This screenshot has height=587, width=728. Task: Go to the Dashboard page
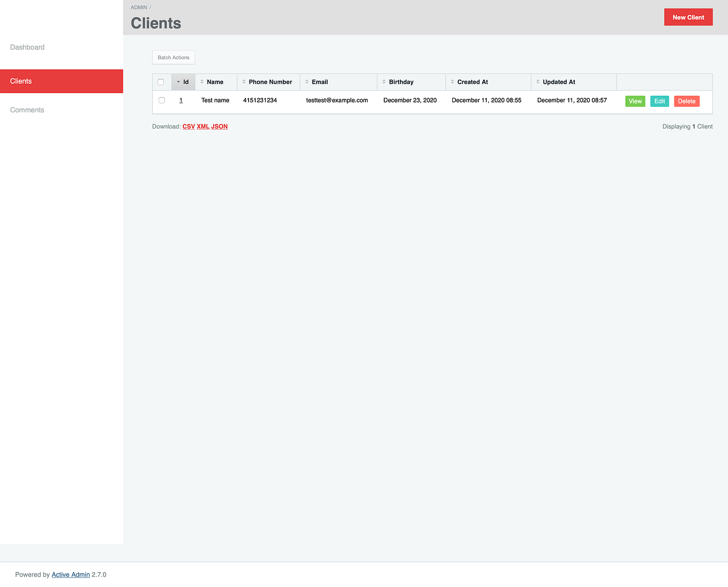27,47
